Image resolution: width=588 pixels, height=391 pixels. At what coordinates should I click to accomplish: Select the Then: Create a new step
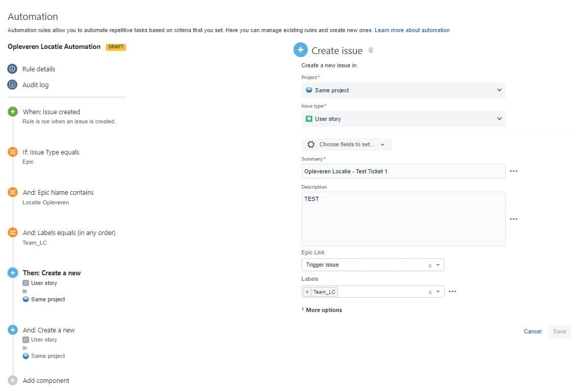52,273
